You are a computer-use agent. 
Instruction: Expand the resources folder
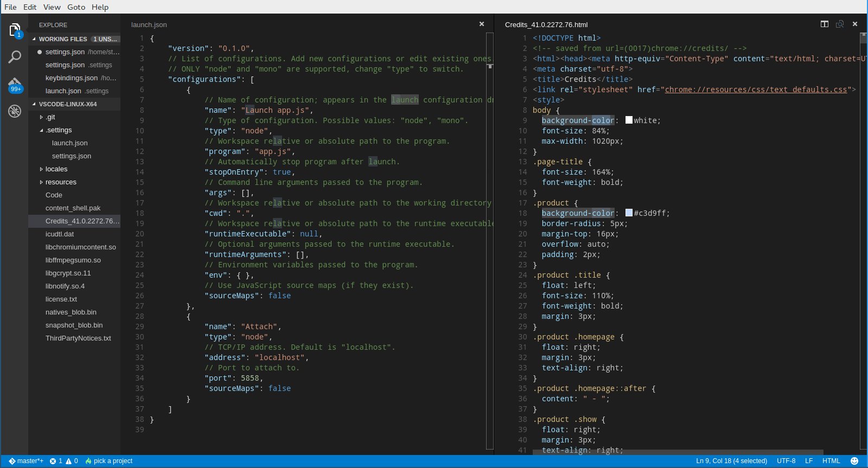click(x=41, y=182)
